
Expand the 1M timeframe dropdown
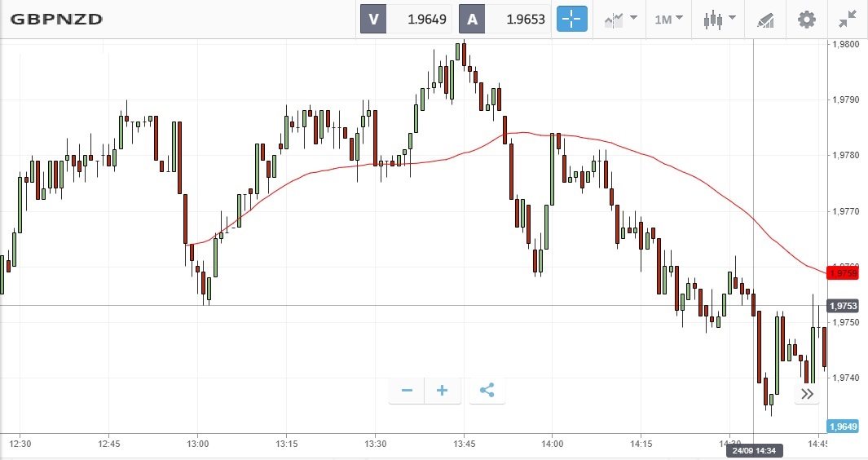click(x=669, y=19)
